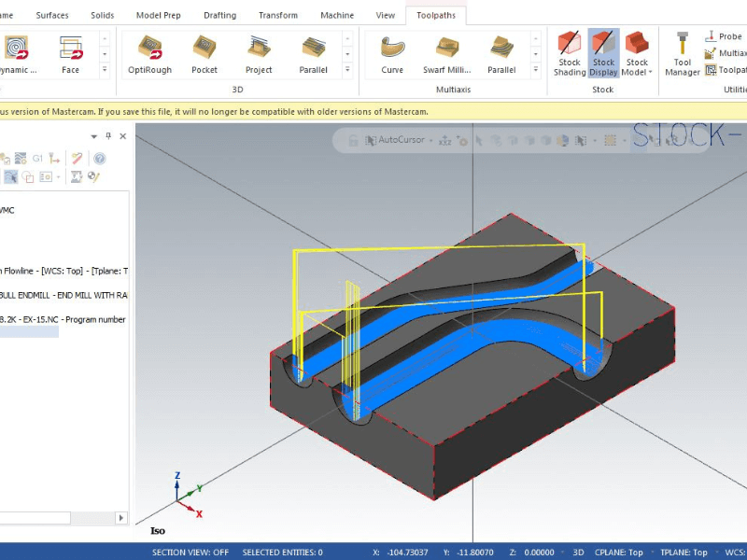Open the Tool Manager

pyautogui.click(x=682, y=53)
